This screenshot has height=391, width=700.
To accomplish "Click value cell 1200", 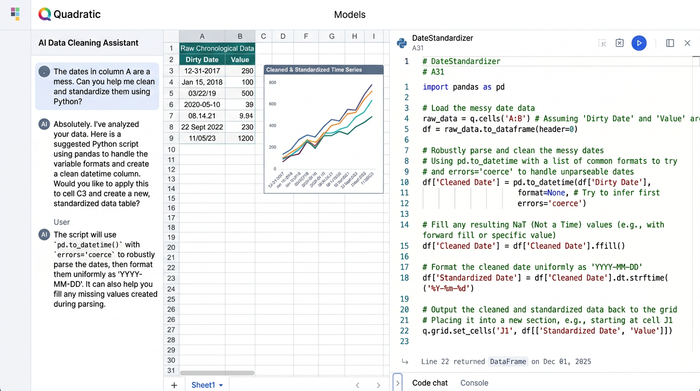I will pos(240,138).
